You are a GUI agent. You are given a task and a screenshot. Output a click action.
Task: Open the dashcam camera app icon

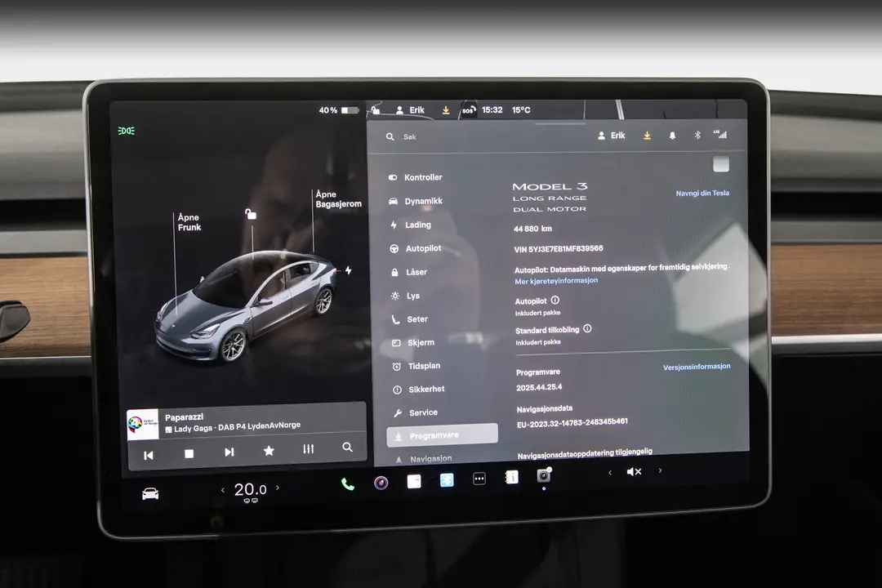pyautogui.click(x=381, y=483)
